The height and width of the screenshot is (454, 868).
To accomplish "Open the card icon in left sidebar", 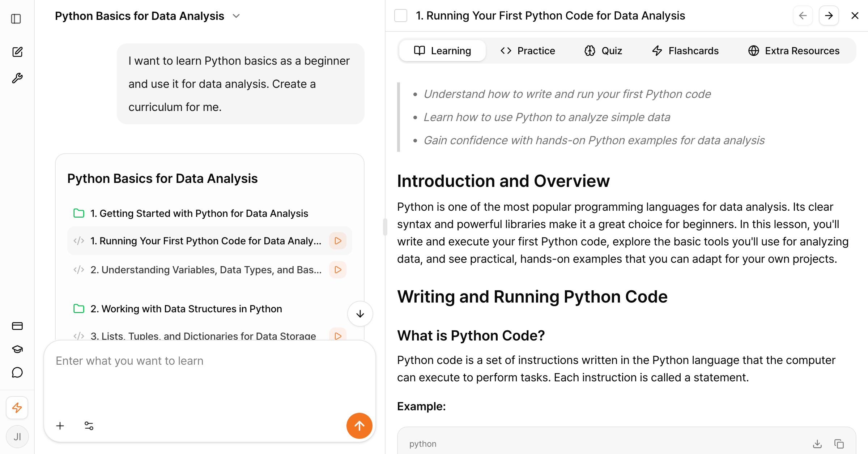I will [17, 326].
